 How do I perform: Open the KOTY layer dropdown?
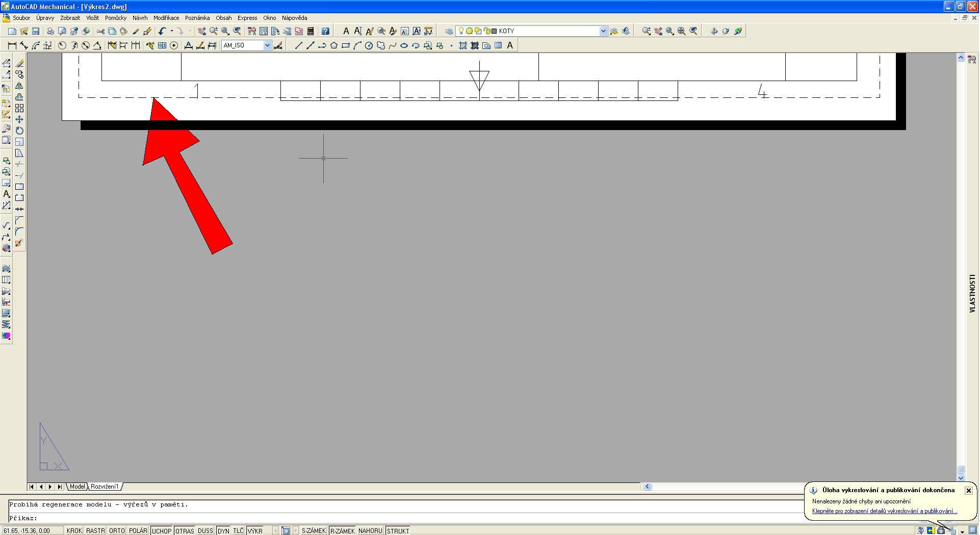click(603, 31)
